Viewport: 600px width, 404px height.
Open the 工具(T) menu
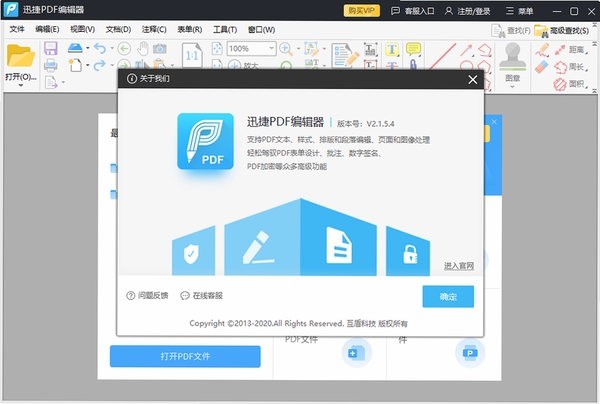pos(225,29)
